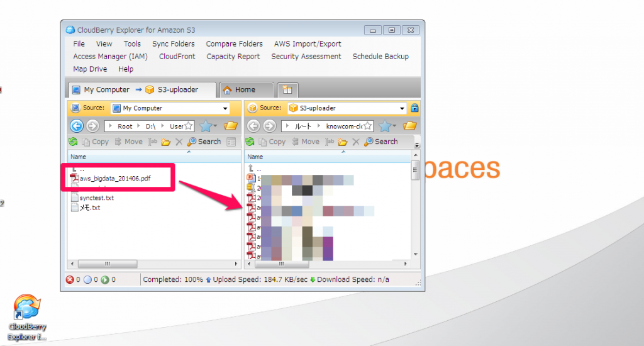Viewport: 644px width, 346px height.
Task: Create new folder in right pane
Action: coord(343,142)
